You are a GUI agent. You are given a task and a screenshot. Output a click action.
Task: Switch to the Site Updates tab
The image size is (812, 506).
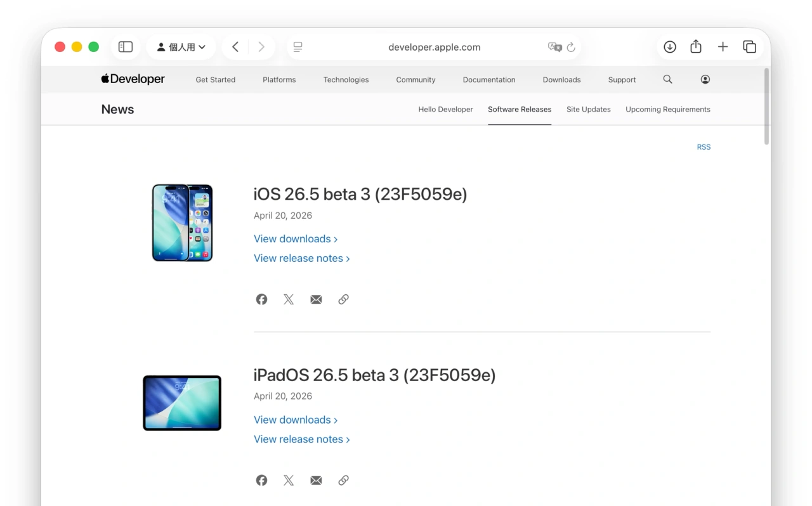click(588, 109)
